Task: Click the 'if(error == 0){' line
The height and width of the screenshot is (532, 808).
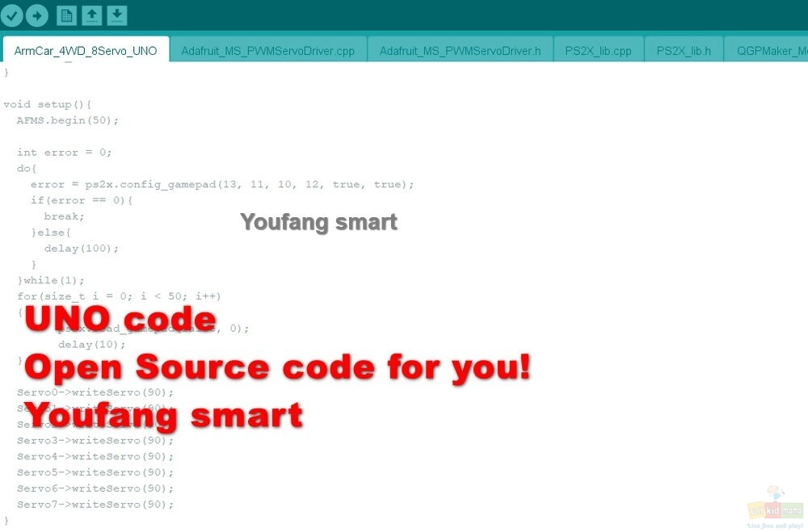Action: tap(82, 200)
